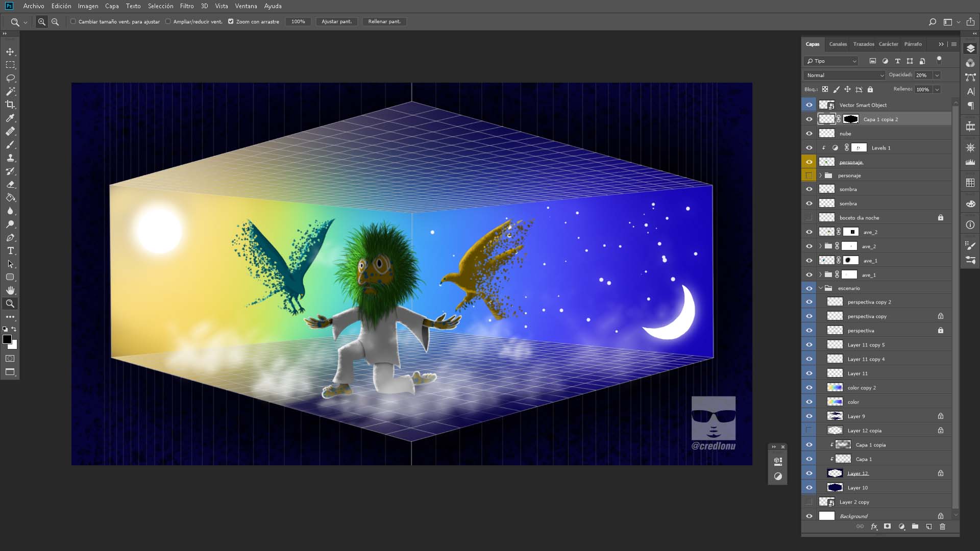
Task: Uncheck Zoom con arrastre option
Action: pos(231,21)
